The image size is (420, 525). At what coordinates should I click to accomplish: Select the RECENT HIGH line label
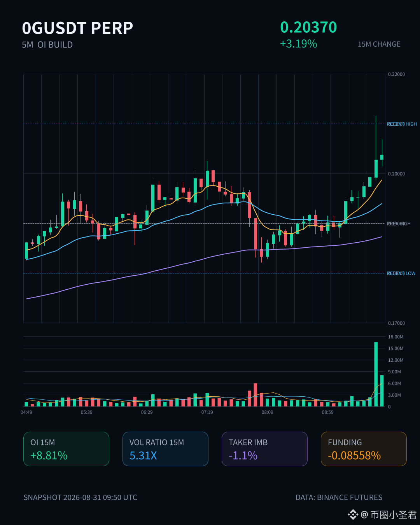coord(402,124)
